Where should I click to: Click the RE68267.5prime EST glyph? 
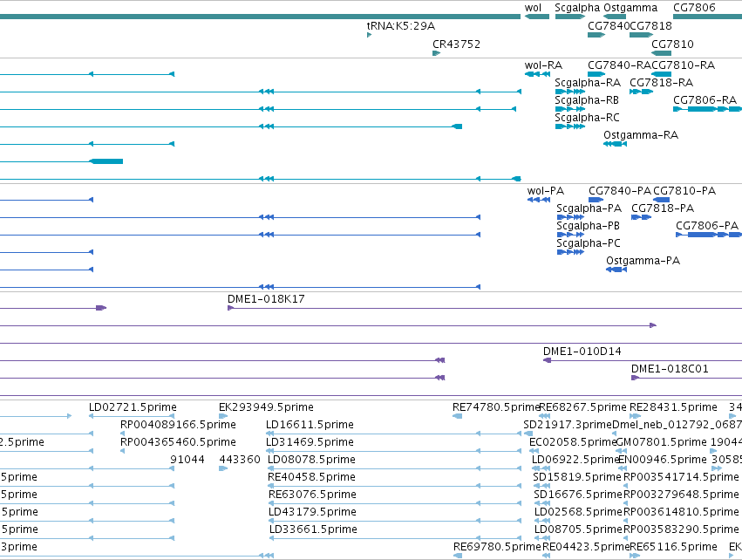point(545,416)
